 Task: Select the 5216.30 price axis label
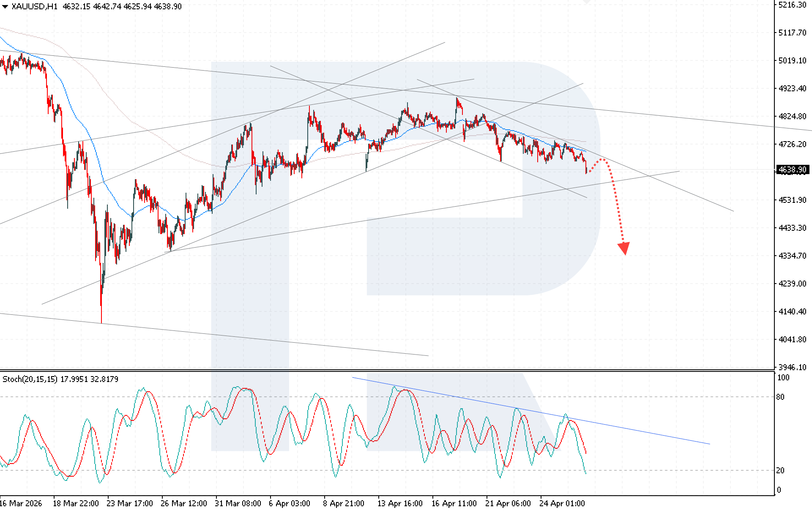coord(792,5)
